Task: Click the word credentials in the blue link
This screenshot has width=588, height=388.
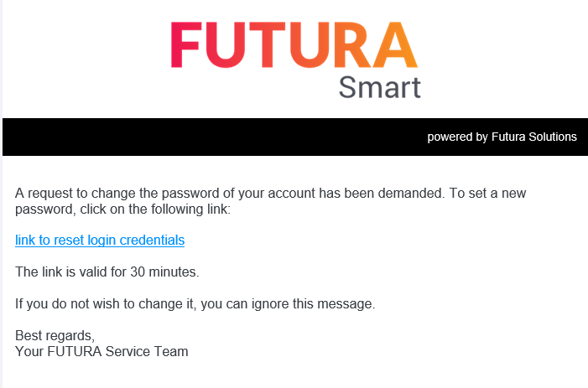Action: point(152,241)
